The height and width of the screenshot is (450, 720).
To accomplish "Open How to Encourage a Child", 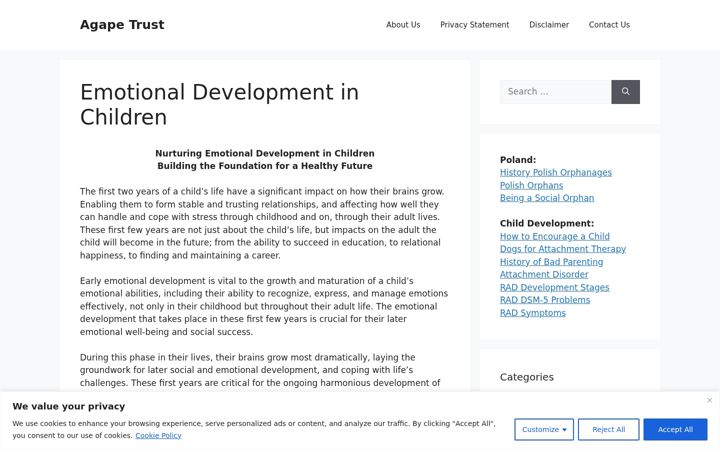I will click(555, 236).
